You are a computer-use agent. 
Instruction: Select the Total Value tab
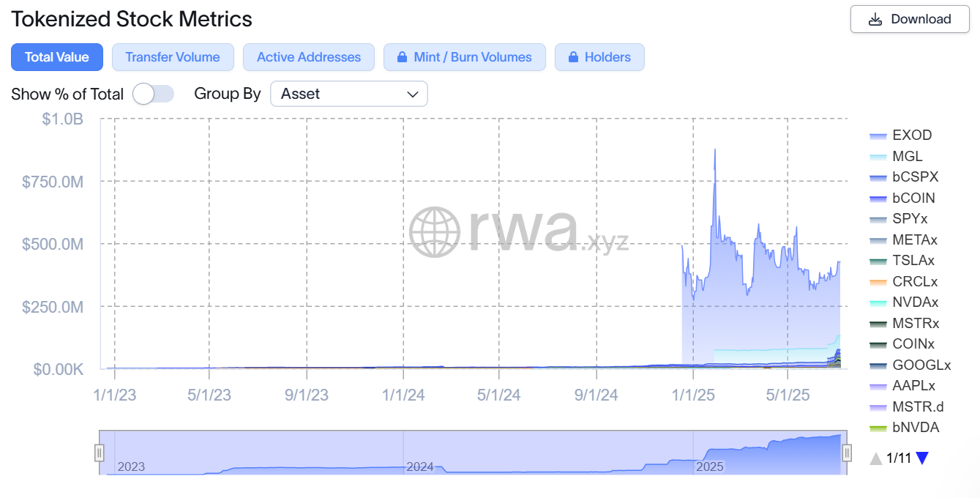tap(57, 57)
